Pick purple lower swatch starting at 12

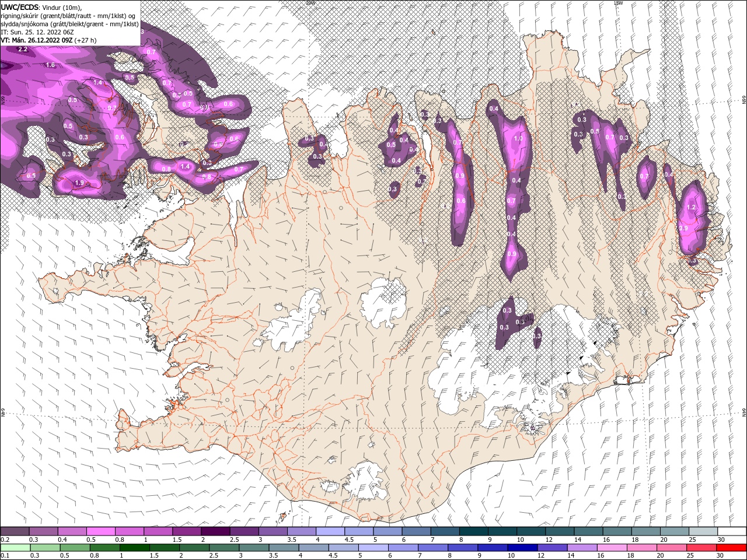551,548
